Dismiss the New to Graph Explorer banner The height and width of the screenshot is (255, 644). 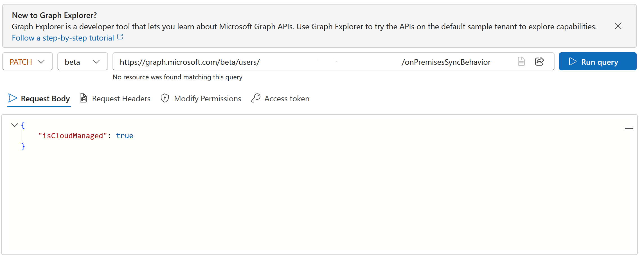[x=618, y=26]
